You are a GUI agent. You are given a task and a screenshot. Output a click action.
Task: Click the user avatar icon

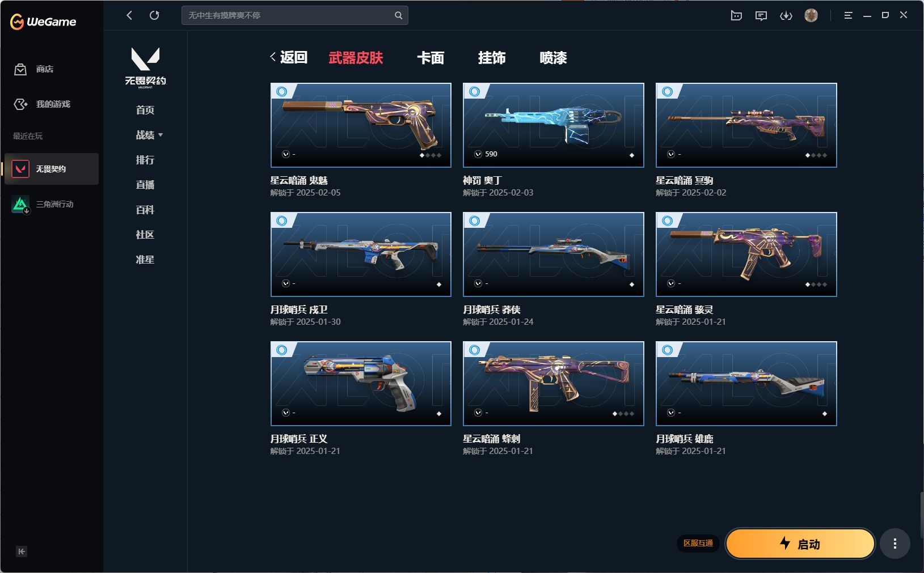click(x=811, y=15)
